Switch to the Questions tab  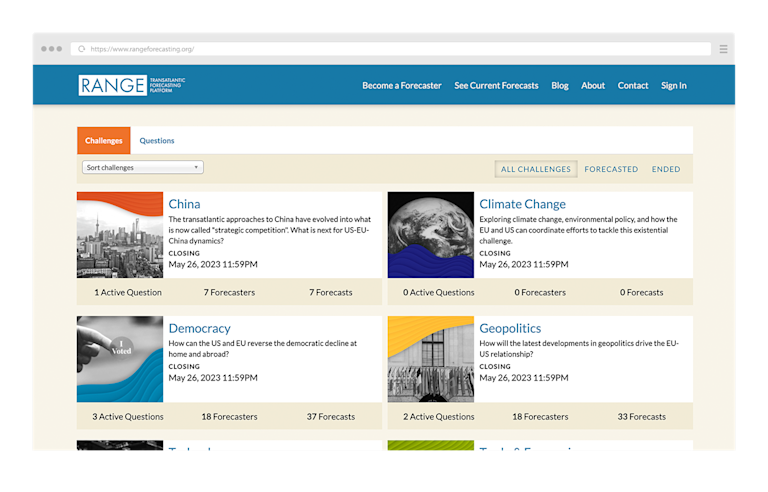coord(157,141)
